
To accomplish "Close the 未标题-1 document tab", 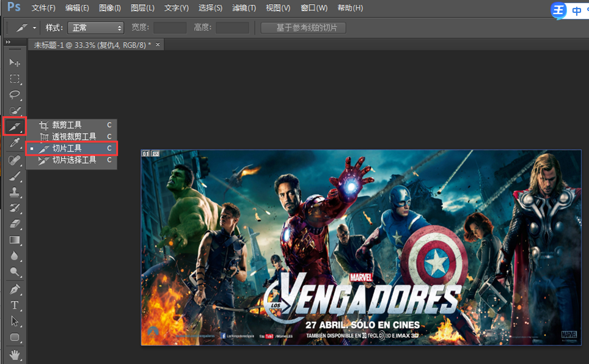I will 158,45.
